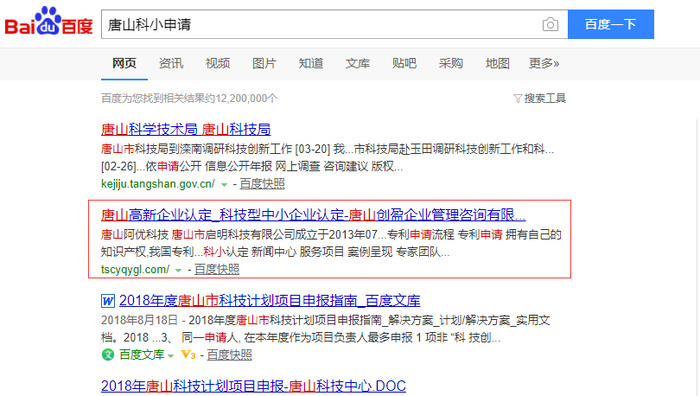Switch to the 资讯 tab
The height and width of the screenshot is (396, 700).
click(x=171, y=63)
